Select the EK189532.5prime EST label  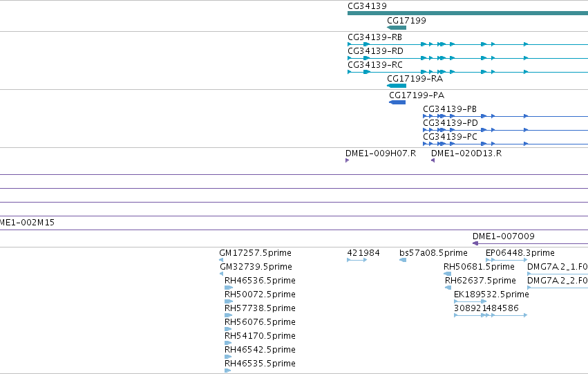tap(491, 295)
